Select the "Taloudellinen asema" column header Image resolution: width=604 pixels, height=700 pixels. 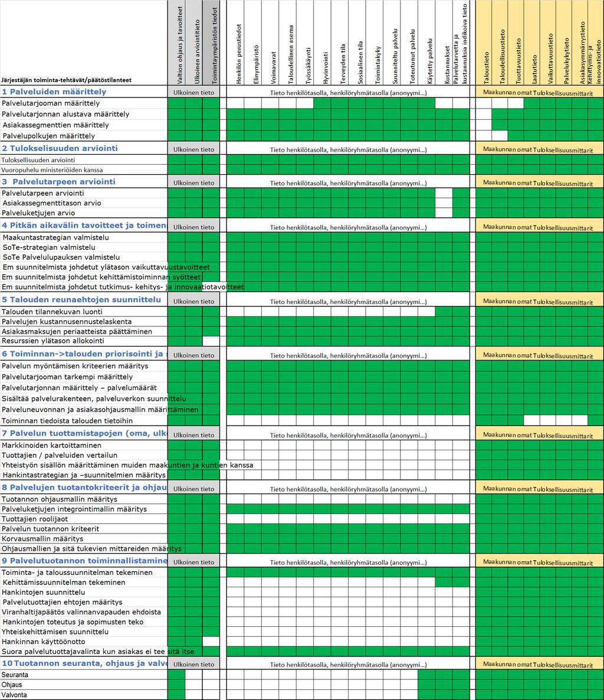291,54
